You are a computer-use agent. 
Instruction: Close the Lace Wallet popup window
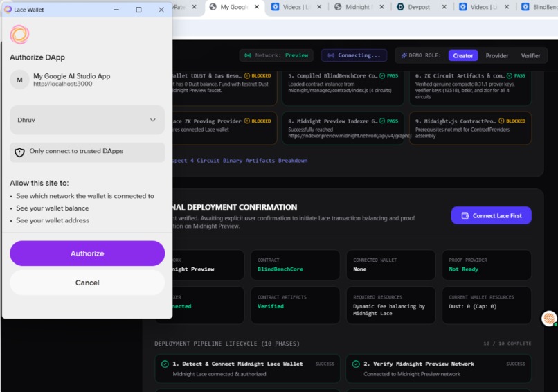[161, 10]
